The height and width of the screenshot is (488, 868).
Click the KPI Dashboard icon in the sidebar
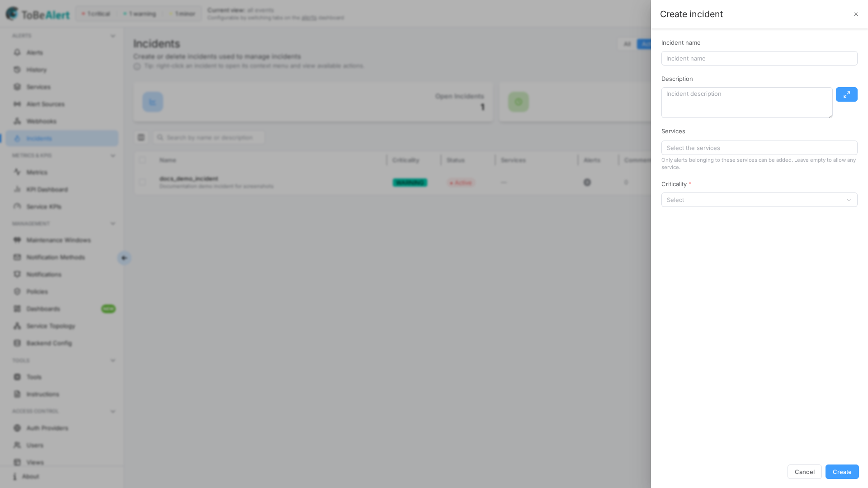click(x=17, y=189)
